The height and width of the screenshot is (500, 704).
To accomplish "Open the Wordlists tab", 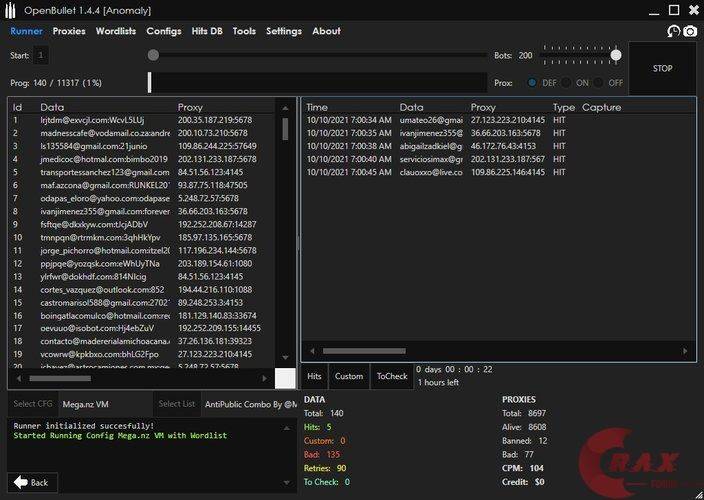I will click(115, 31).
